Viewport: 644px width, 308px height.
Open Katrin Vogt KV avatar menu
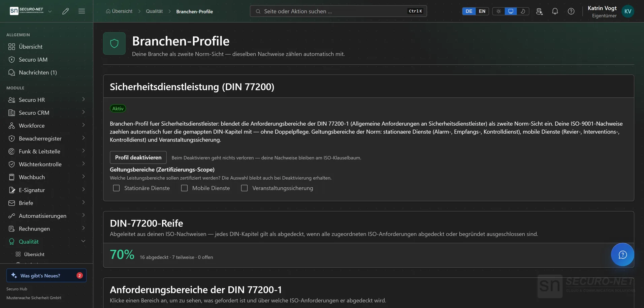(x=628, y=11)
